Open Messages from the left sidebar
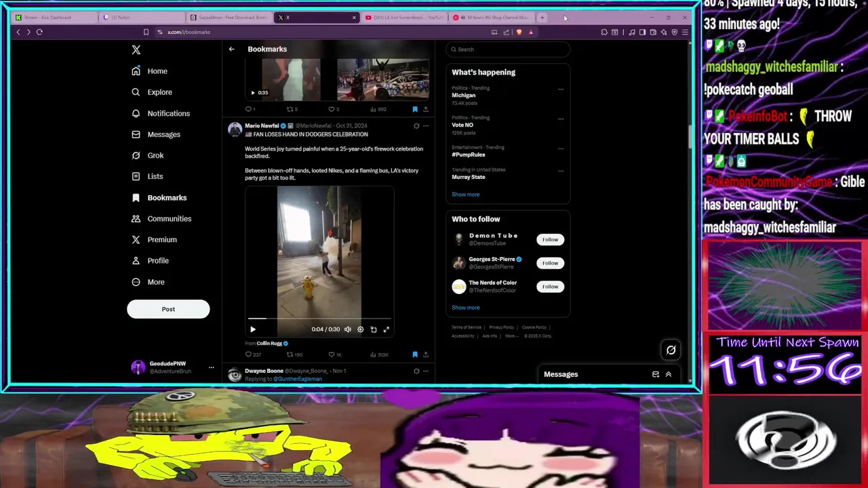 (157, 134)
